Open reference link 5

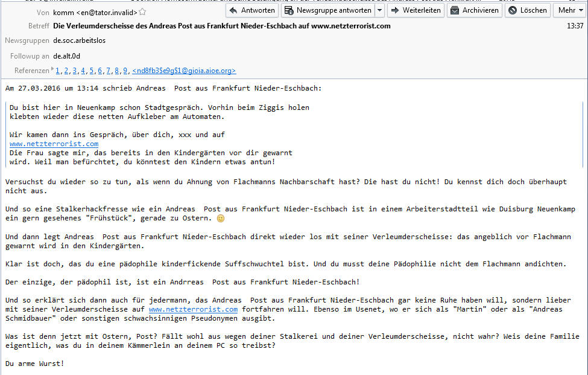(92, 71)
